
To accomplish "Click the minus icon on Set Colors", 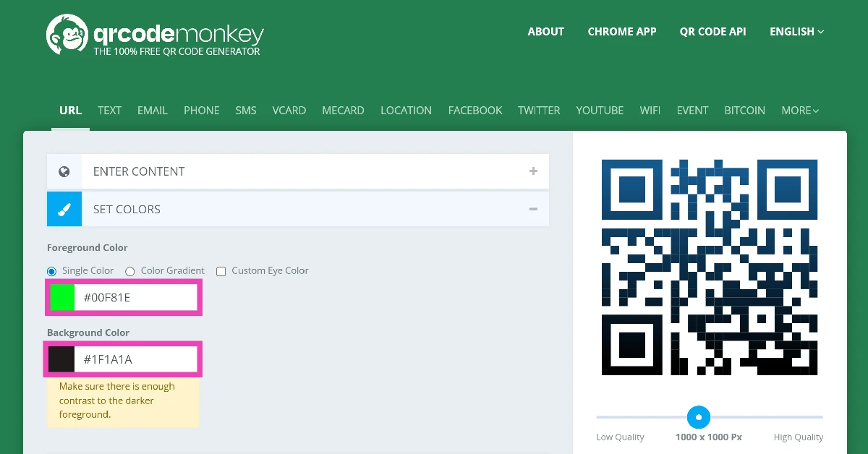I will point(533,209).
